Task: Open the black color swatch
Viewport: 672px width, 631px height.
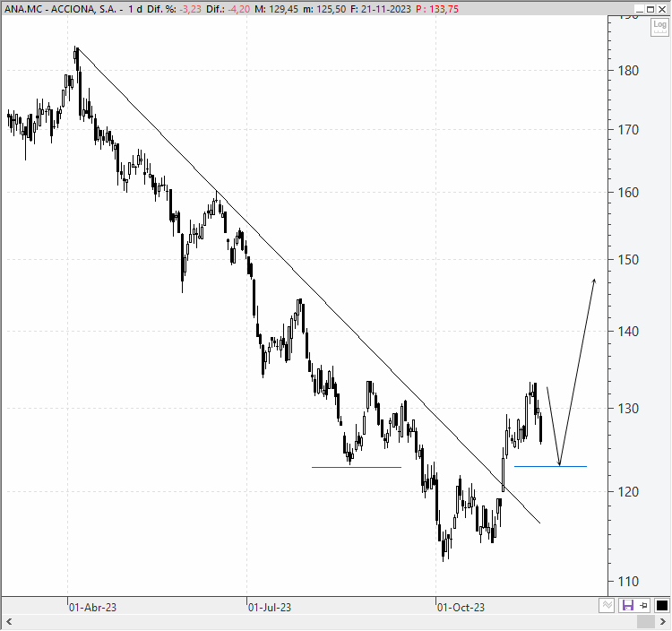Action: pos(662,605)
